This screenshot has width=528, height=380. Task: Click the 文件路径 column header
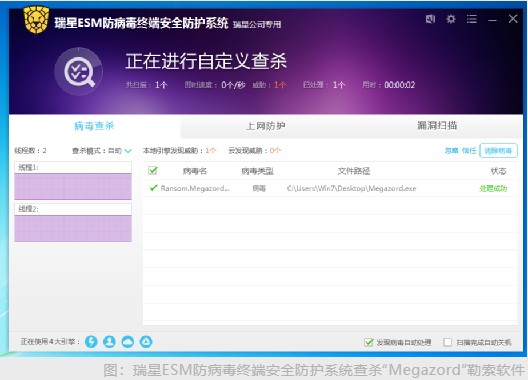click(x=354, y=171)
